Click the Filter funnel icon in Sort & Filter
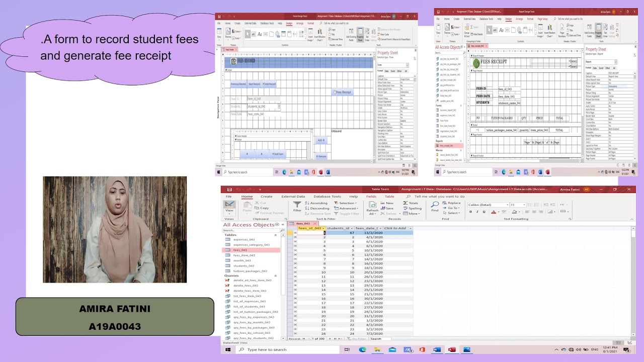The image size is (644, 362). click(x=297, y=205)
